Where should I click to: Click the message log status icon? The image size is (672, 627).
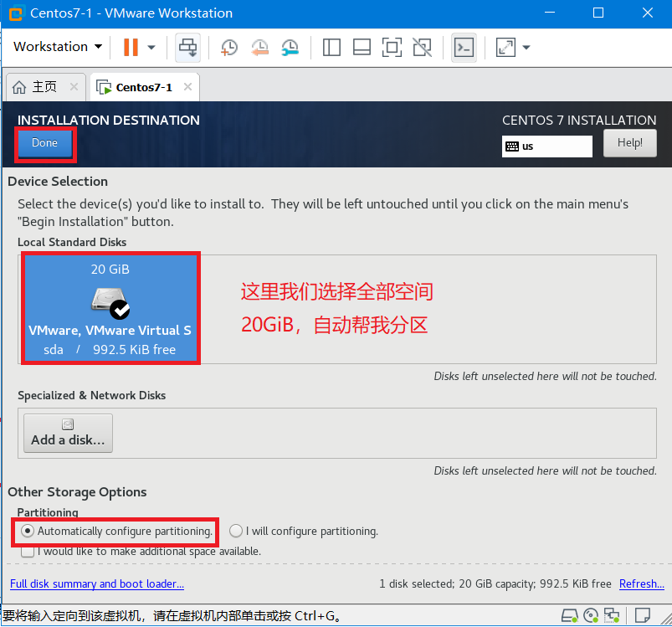coord(643,616)
